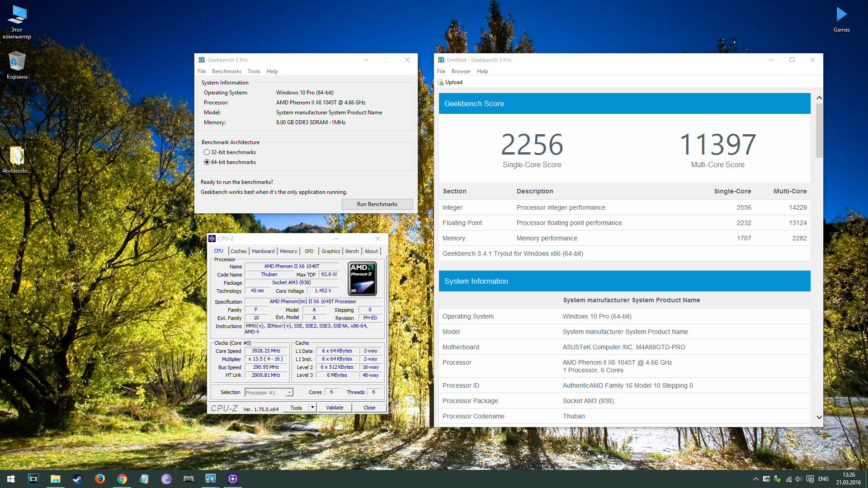Screen dimensions: 868x488
Task: Open File menu in Untitled results window
Action: tap(441, 71)
